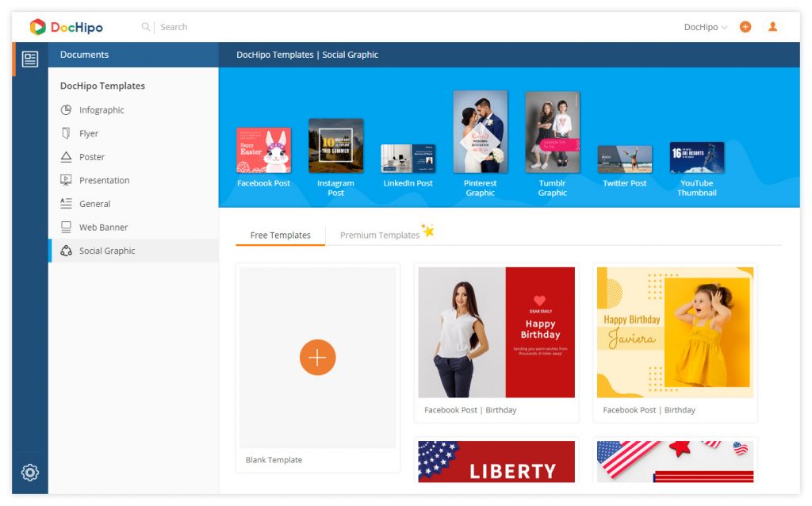Screen dimensions: 812x506
Task: Click the Documents header
Action: click(84, 55)
